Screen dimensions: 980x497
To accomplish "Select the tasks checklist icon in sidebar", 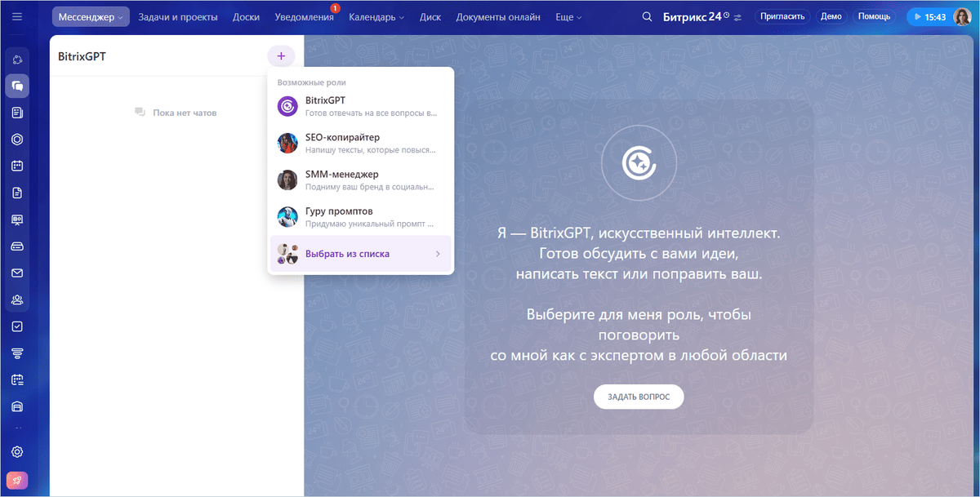I will coord(17,326).
